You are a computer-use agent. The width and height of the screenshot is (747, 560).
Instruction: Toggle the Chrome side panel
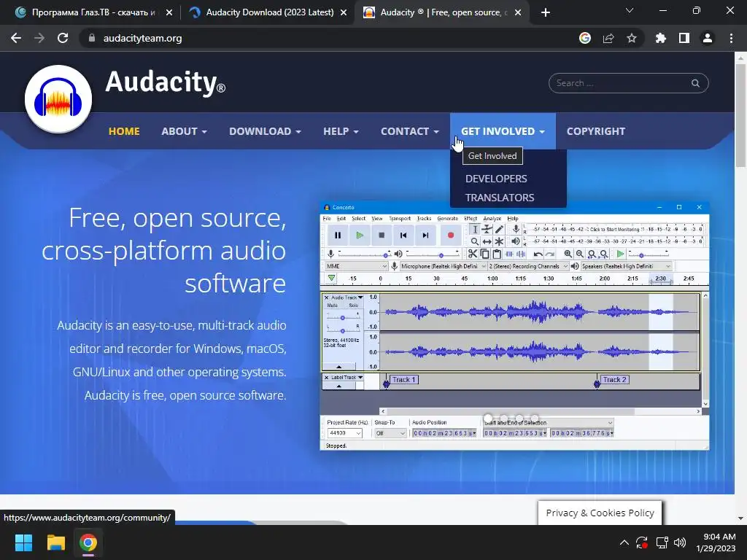coord(684,38)
